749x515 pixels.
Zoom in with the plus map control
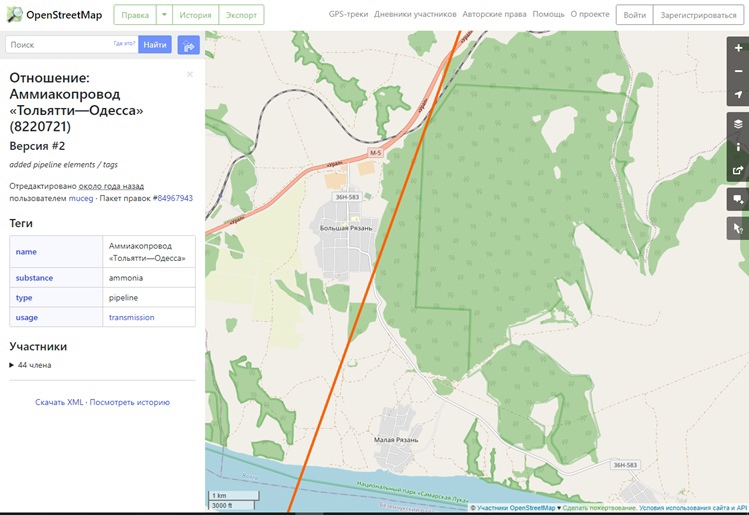tap(738, 48)
